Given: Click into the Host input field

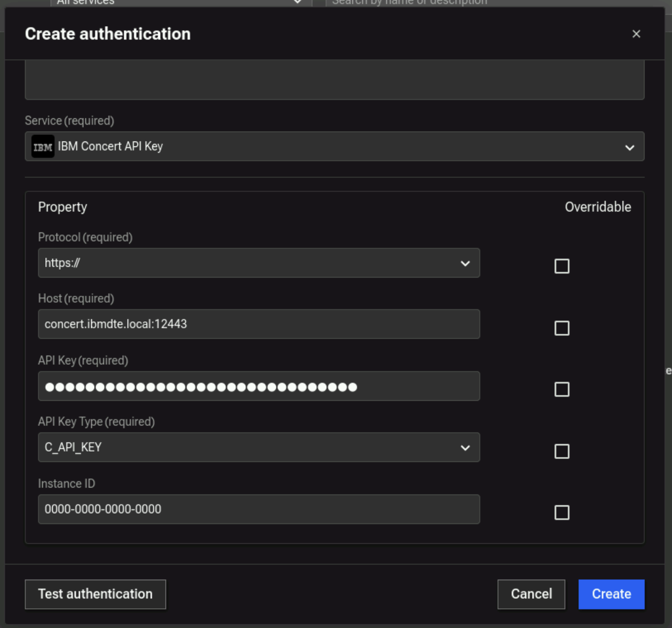Looking at the screenshot, I should coord(259,324).
